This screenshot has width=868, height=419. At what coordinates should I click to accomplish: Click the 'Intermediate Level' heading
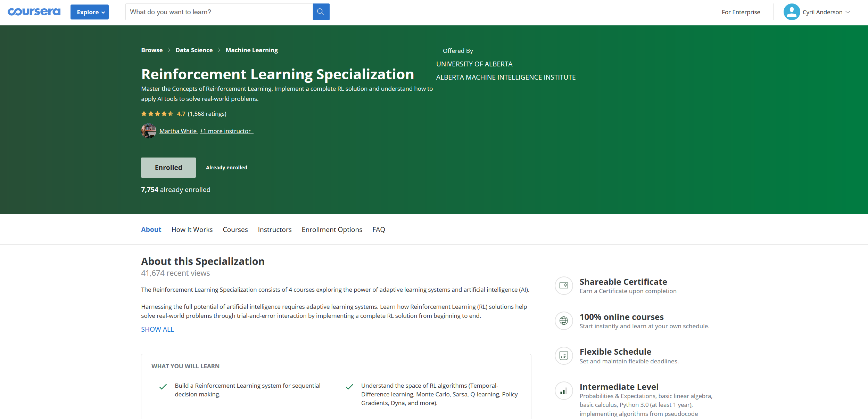(619, 387)
